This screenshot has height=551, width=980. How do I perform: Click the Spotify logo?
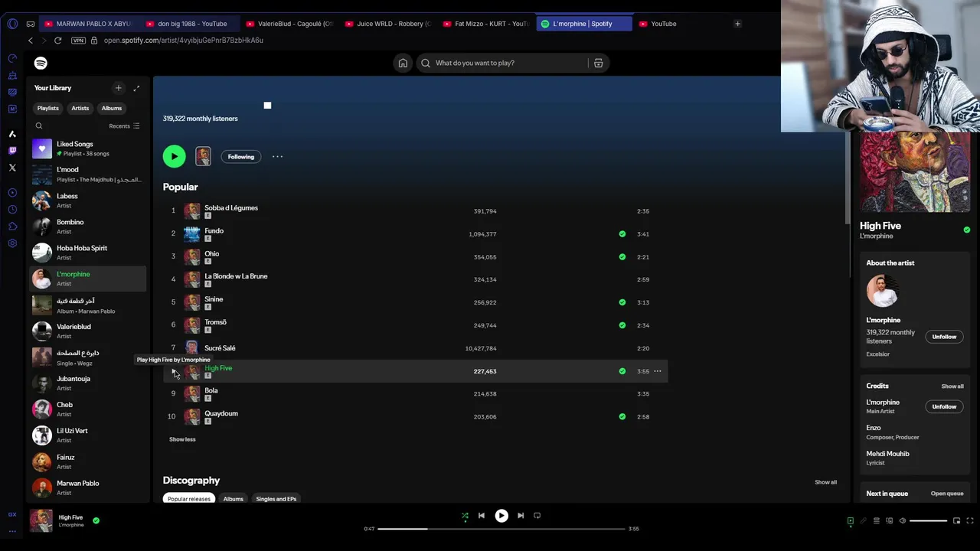[x=41, y=63]
